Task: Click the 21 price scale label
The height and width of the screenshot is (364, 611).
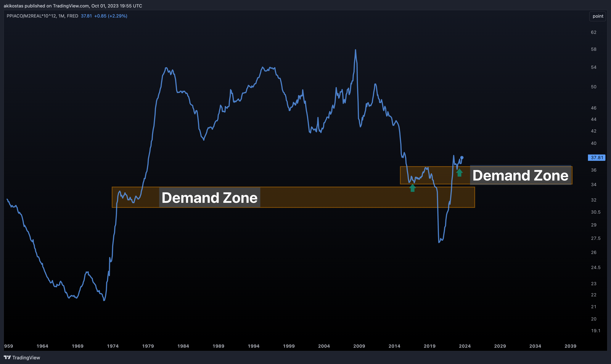Action: 594,307
